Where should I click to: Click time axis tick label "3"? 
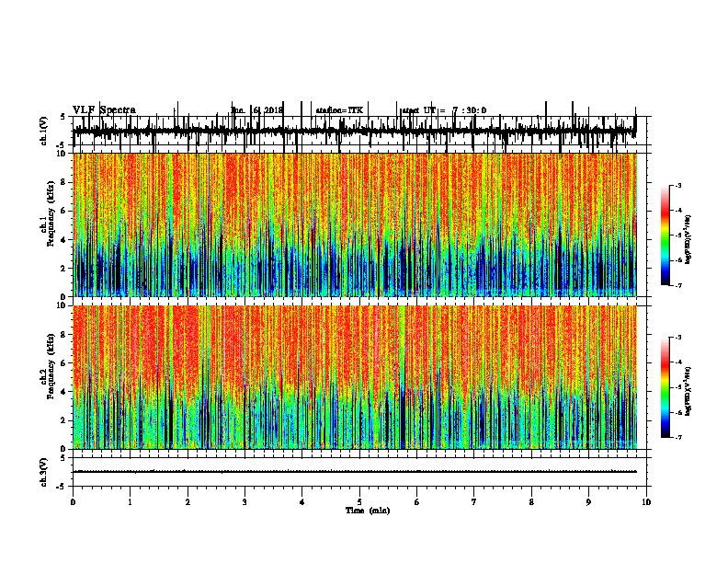(x=245, y=502)
